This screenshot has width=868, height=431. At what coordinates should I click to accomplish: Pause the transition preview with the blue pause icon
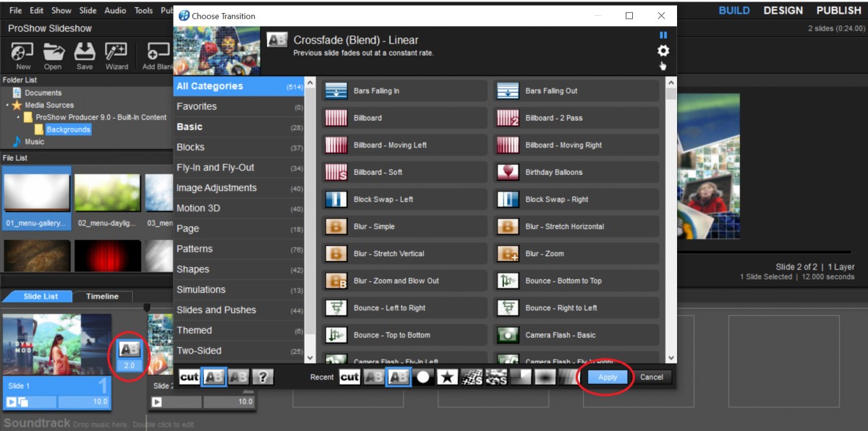pyautogui.click(x=663, y=35)
